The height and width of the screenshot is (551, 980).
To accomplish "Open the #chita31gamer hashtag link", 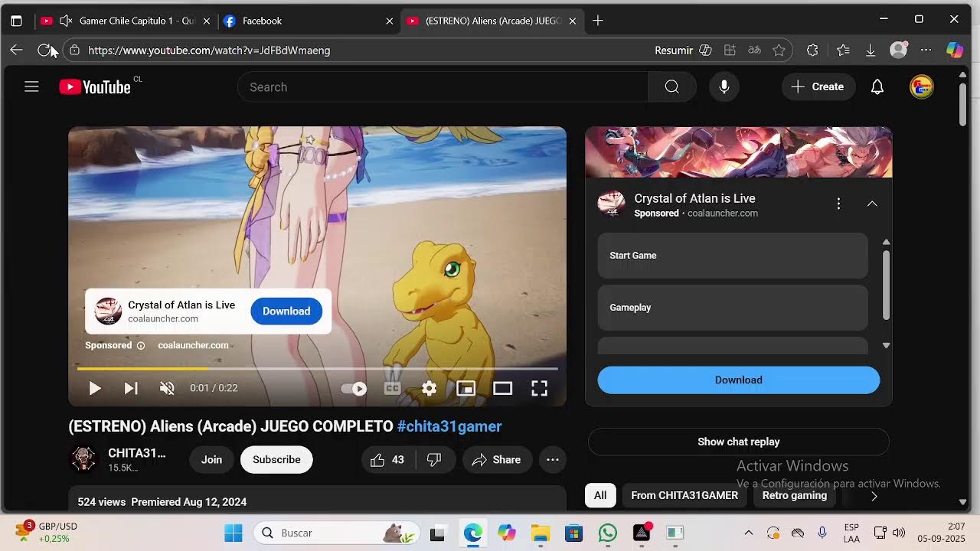I will [449, 426].
